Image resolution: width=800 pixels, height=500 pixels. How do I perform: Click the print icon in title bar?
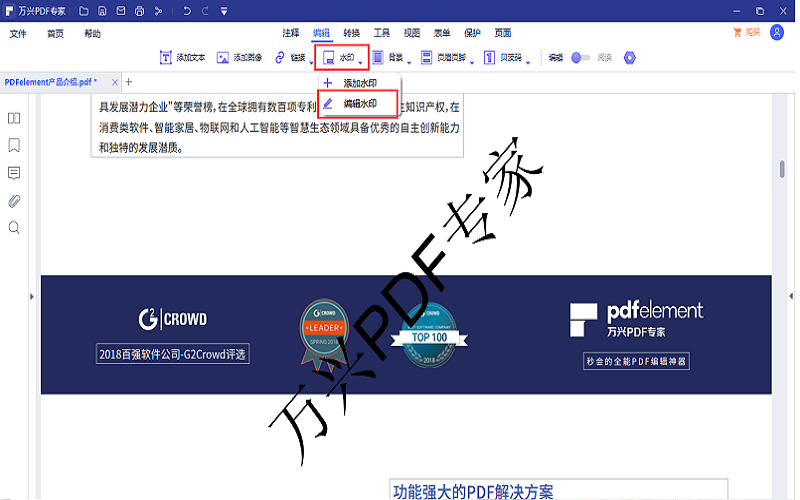pos(139,11)
